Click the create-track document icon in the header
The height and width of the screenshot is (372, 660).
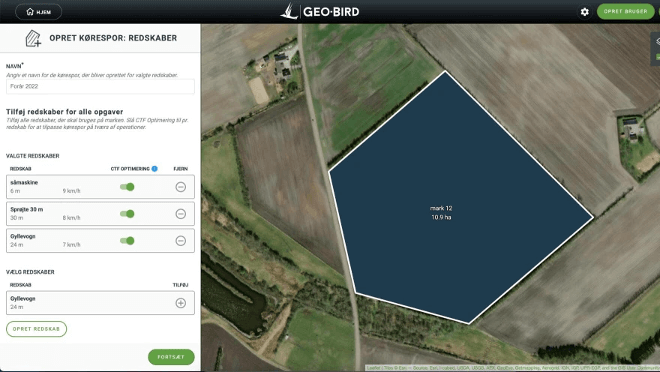pyautogui.click(x=33, y=38)
